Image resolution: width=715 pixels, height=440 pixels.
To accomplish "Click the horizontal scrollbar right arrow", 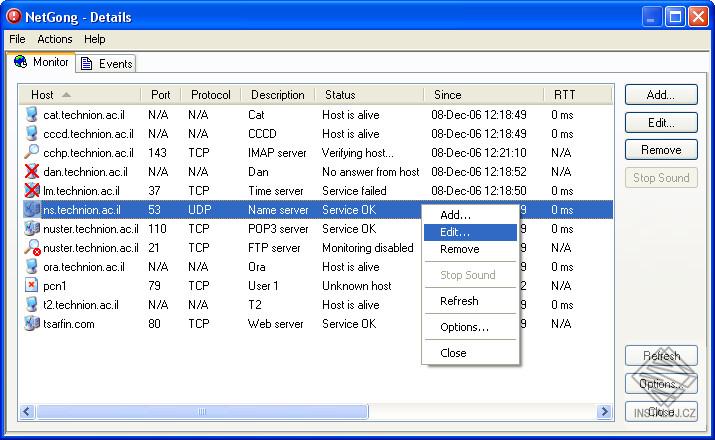I will pos(604,412).
